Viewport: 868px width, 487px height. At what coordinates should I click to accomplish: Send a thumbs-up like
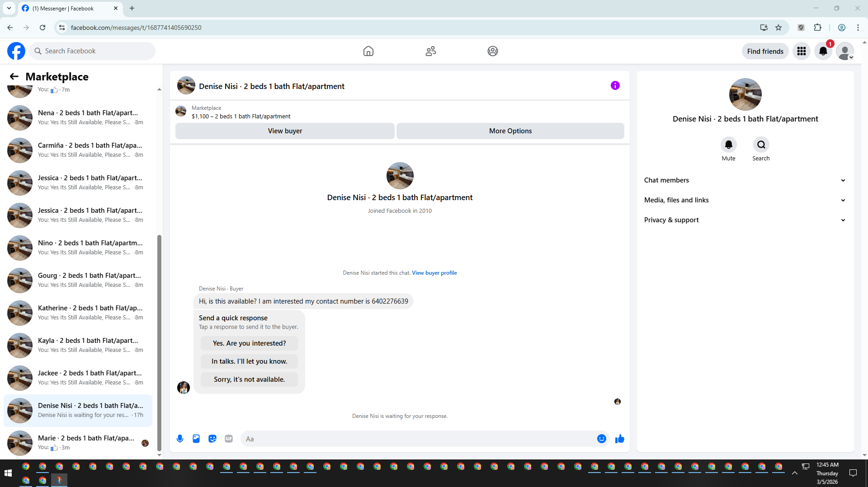[620, 439]
